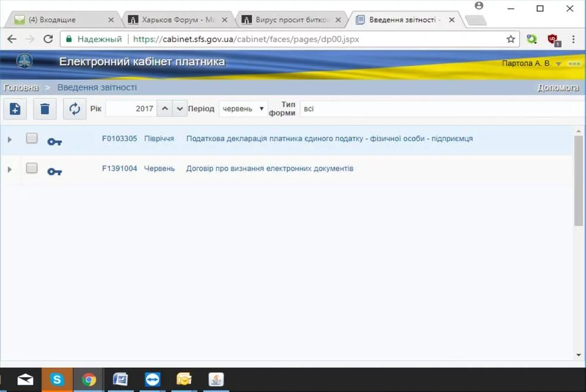Screen dimensions: 586x392
Task: Decrease year with down arrow
Action: (x=180, y=109)
